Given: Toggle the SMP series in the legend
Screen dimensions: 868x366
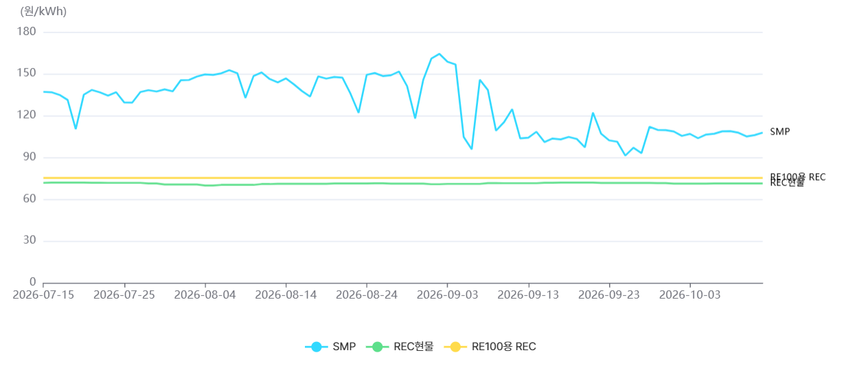Looking at the screenshot, I should point(331,347).
